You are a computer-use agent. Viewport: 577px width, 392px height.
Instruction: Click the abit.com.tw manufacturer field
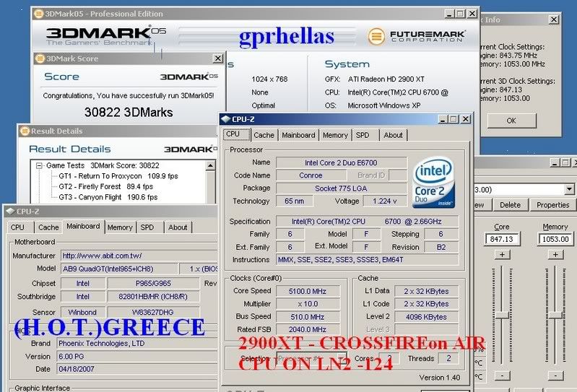tap(139, 256)
